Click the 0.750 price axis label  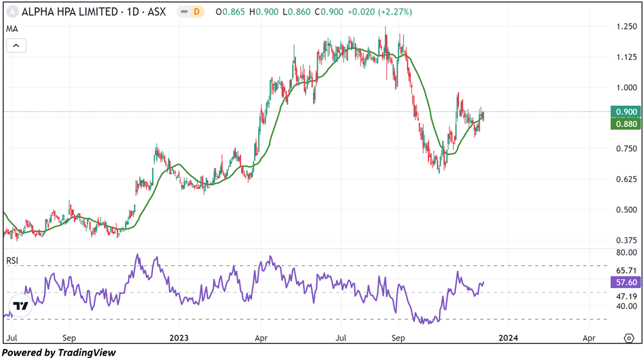pos(626,149)
